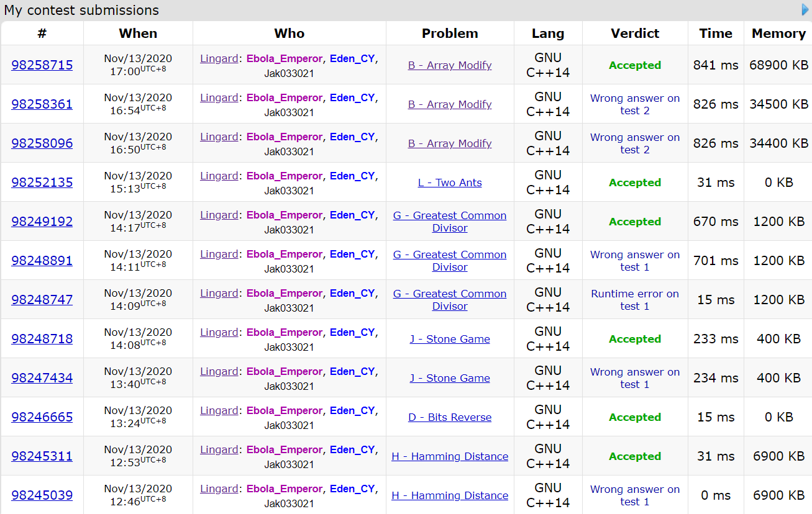Image resolution: width=812 pixels, height=514 pixels.
Task: Open the L - Two Ants problem
Action: (450, 183)
